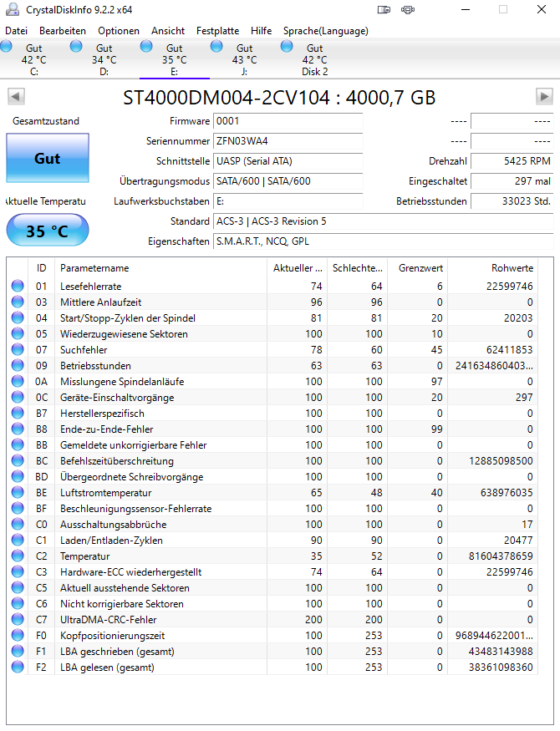The width and height of the screenshot is (560, 731).
Task: Click the status orb of Hardware-ECC wiederhergestellt row
Action: click(18, 571)
